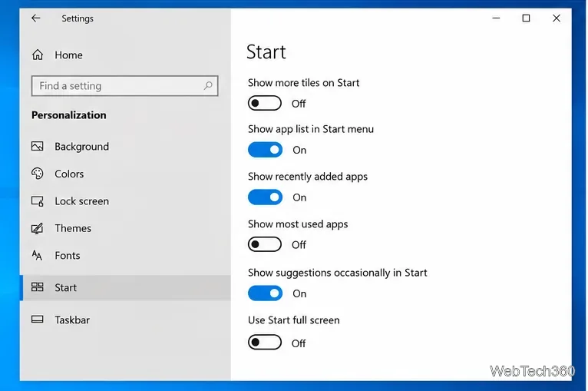Click the Show app list in Start menu label
This screenshot has height=391, width=588.
(x=310, y=129)
